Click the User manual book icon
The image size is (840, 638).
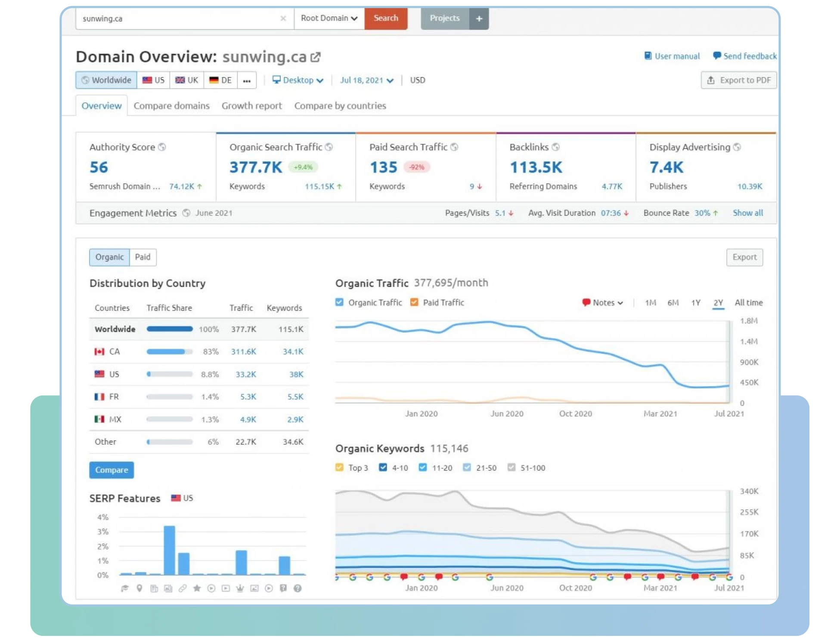(648, 56)
